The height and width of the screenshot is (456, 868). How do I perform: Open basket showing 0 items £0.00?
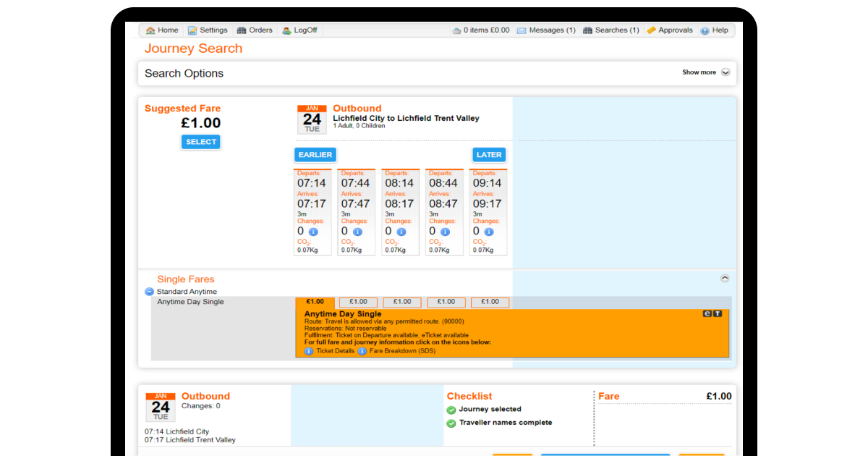tap(481, 30)
